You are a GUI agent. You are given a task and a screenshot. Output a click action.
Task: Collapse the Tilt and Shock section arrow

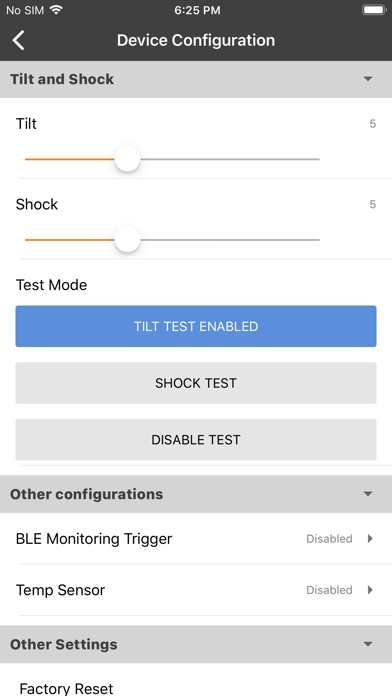(x=368, y=79)
